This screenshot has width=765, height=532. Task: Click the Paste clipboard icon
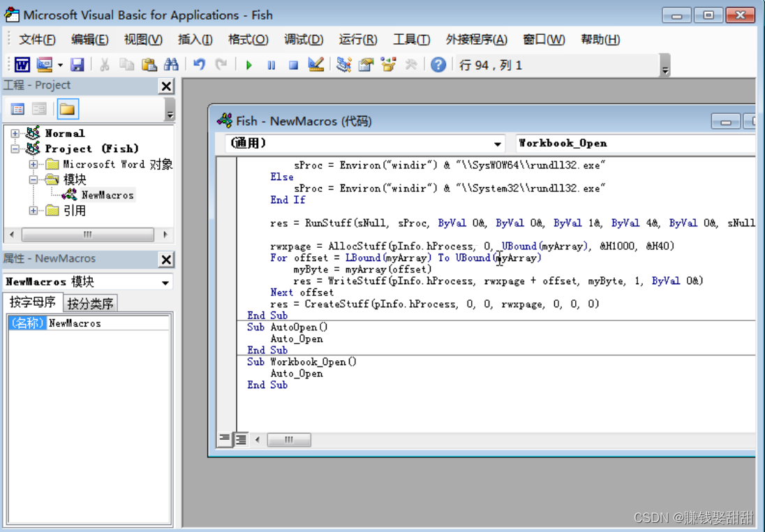149,64
